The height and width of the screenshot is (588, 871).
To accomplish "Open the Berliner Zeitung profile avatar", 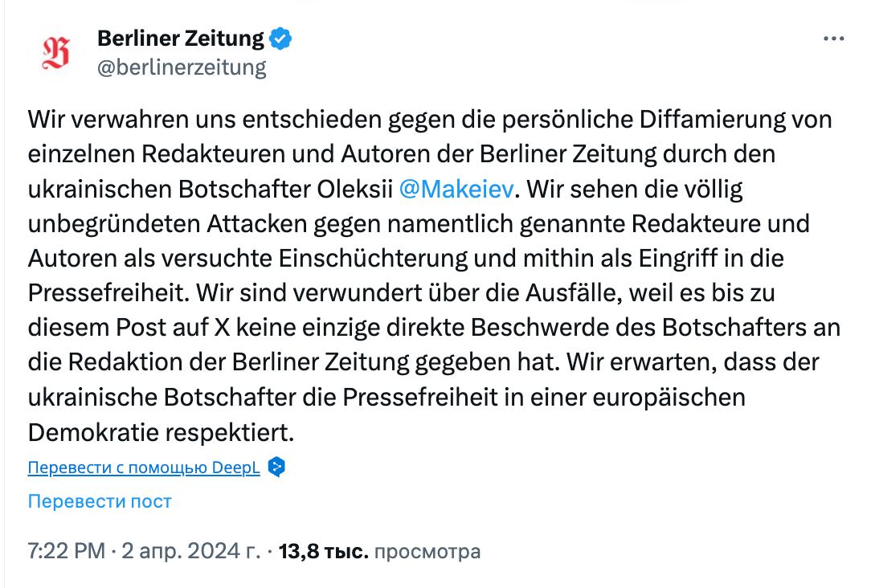I will click(55, 53).
